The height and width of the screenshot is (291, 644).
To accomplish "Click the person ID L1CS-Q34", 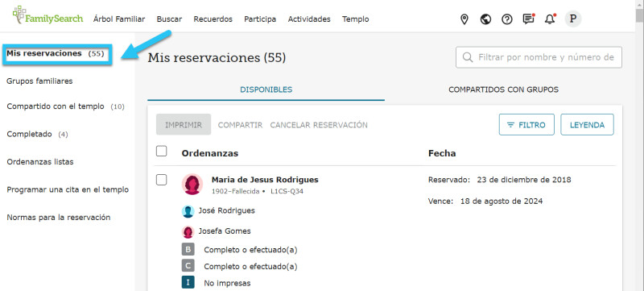I will pos(287,192).
